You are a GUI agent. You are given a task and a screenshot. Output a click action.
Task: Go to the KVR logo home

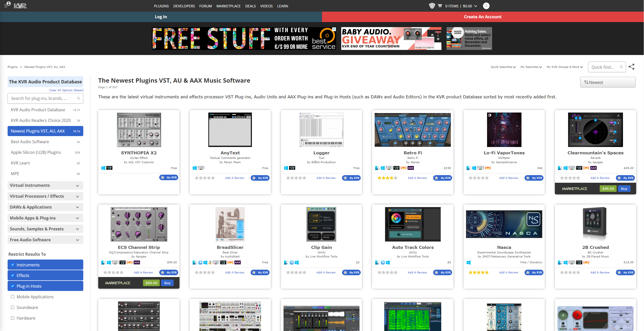pos(20,6)
